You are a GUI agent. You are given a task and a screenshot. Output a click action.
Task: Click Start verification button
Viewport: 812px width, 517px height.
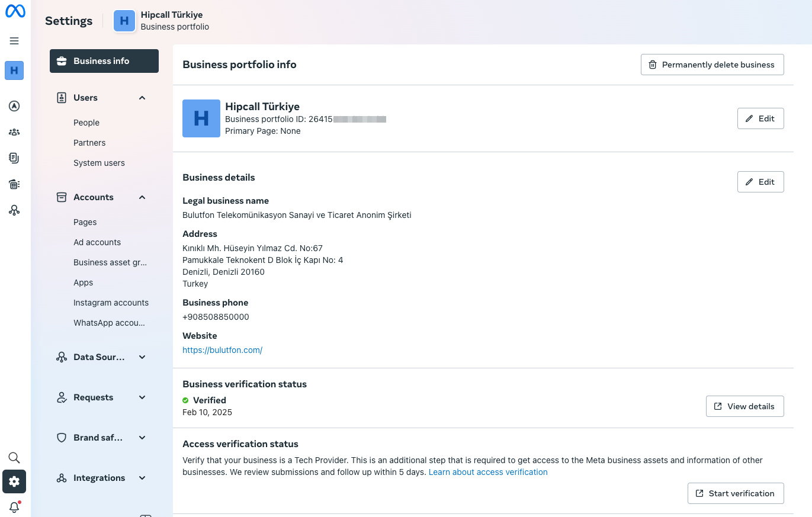736,493
